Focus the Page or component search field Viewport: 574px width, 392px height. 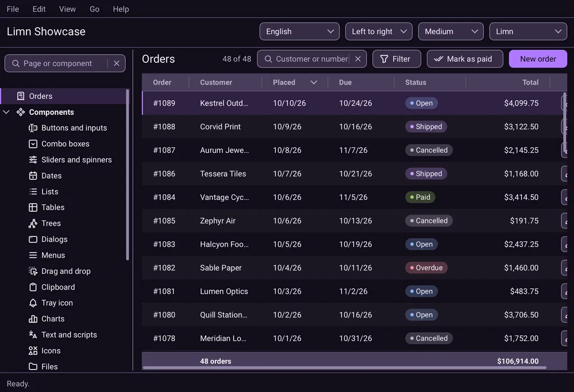pyautogui.click(x=65, y=64)
